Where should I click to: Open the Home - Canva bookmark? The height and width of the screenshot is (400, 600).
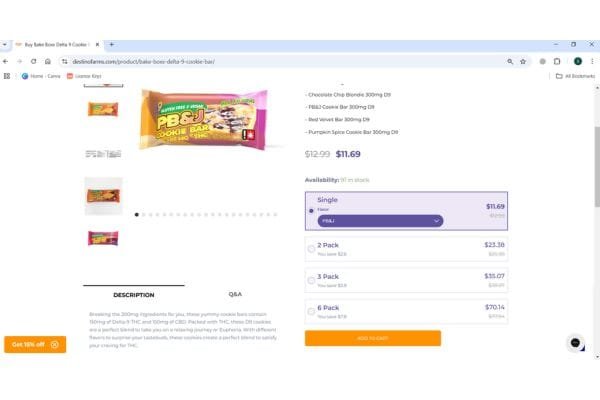click(x=42, y=76)
